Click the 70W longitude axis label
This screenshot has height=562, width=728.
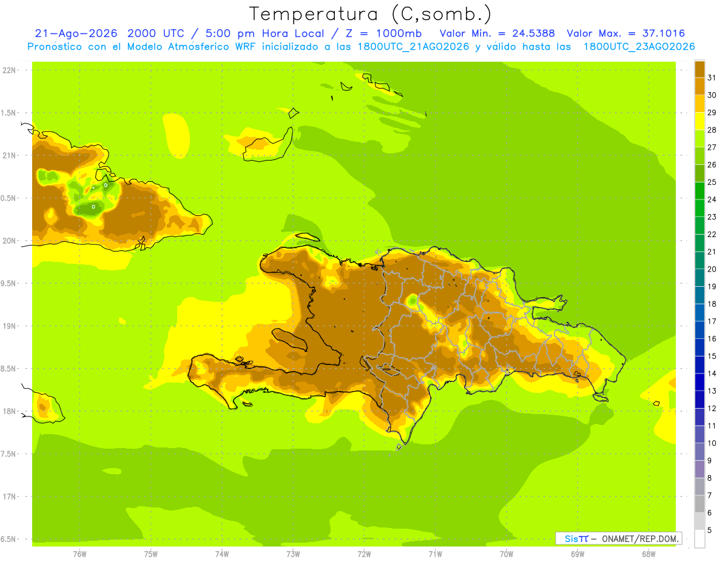click(x=507, y=554)
